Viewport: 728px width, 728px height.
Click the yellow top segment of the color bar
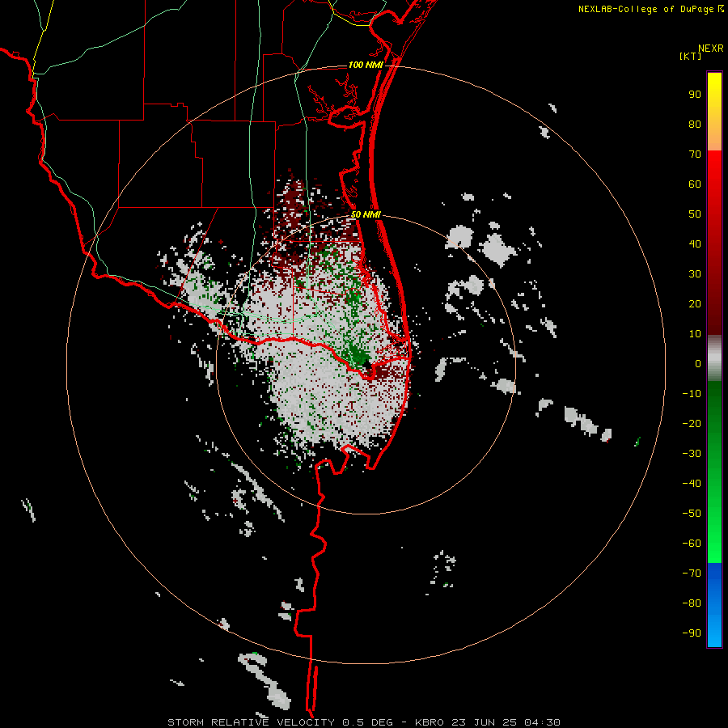[x=714, y=112]
